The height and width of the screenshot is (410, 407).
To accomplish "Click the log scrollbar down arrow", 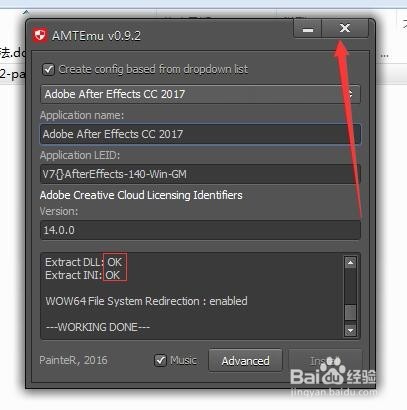I will point(350,330).
